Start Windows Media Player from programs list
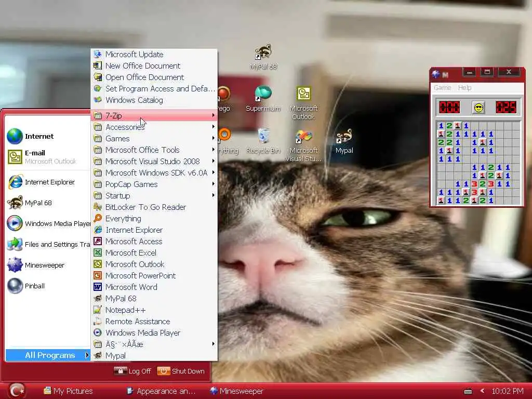Image resolution: width=532 pixels, height=399 pixels. pos(154,333)
